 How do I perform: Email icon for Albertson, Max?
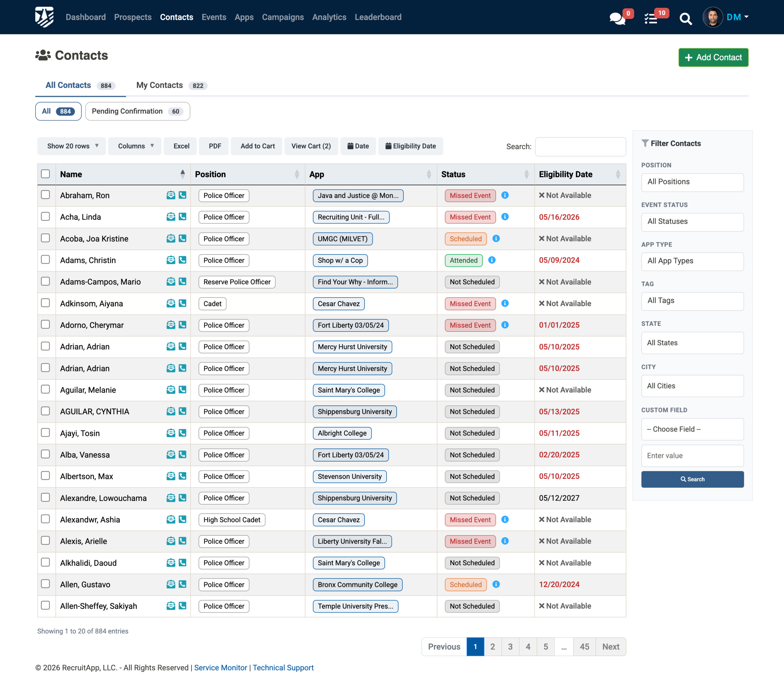[171, 476]
